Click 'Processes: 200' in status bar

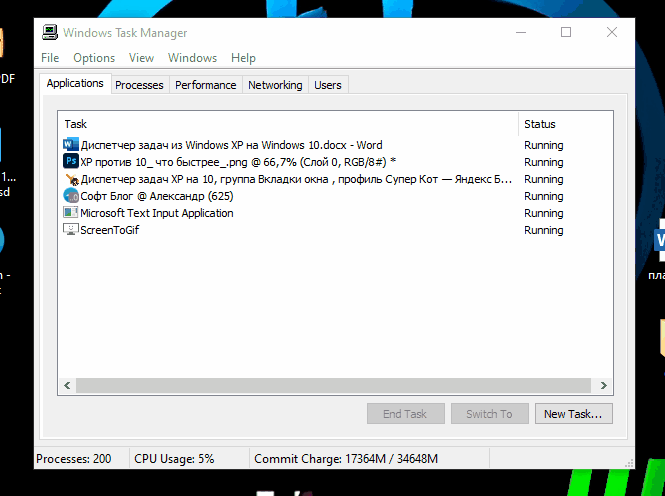[74, 459]
